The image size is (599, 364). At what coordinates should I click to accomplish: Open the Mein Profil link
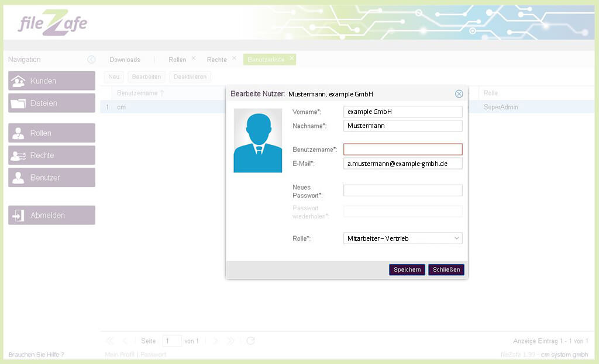coord(119,355)
